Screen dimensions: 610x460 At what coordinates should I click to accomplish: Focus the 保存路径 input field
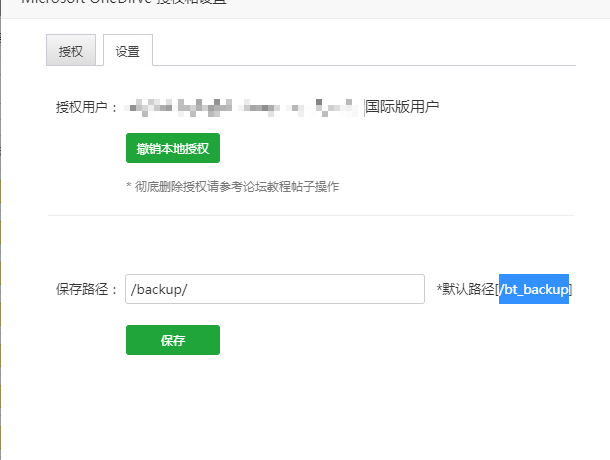pos(275,289)
